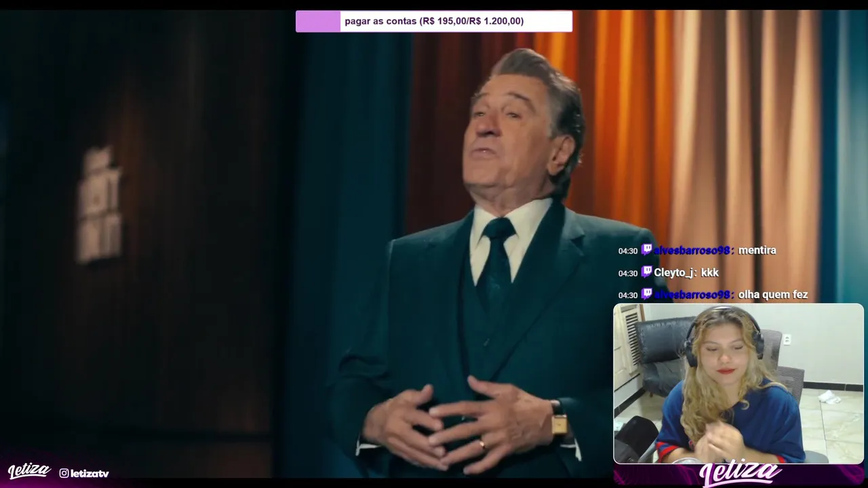Image resolution: width=868 pixels, height=488 pixels.
Task: Click the 'pagar as contas' donation goal bar
Action: (434, 21)
